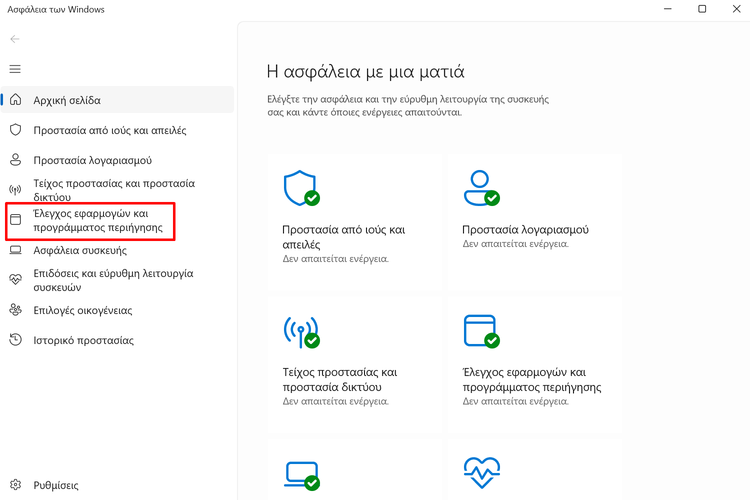Viewport: 750px width, 500px height.
Task: Maximize the Windows Security window
Action: tap(702, 9)
